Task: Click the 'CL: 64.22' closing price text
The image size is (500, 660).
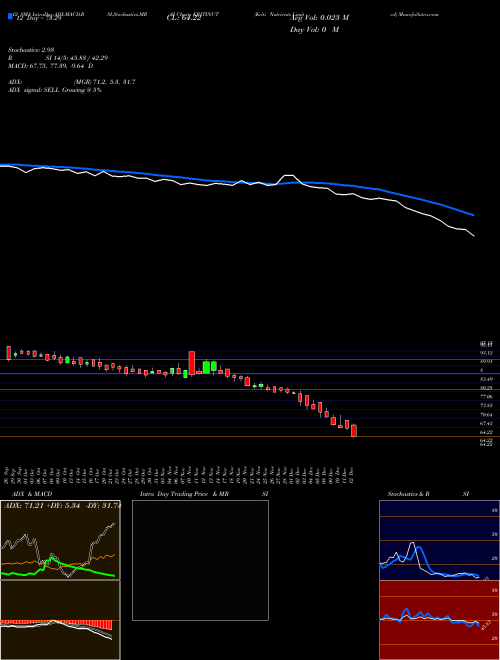Action: (x=183, y=19)
